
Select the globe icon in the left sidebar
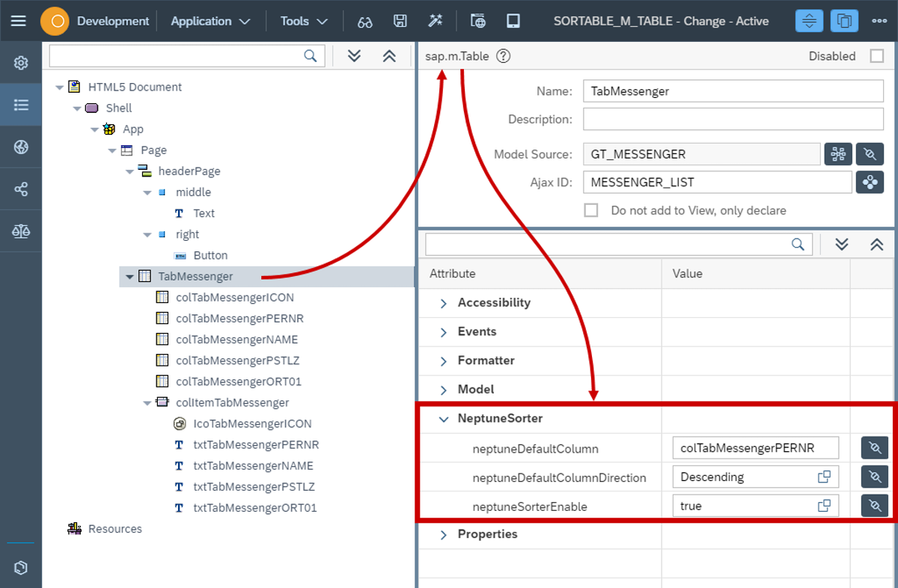(x=20, y=147)
